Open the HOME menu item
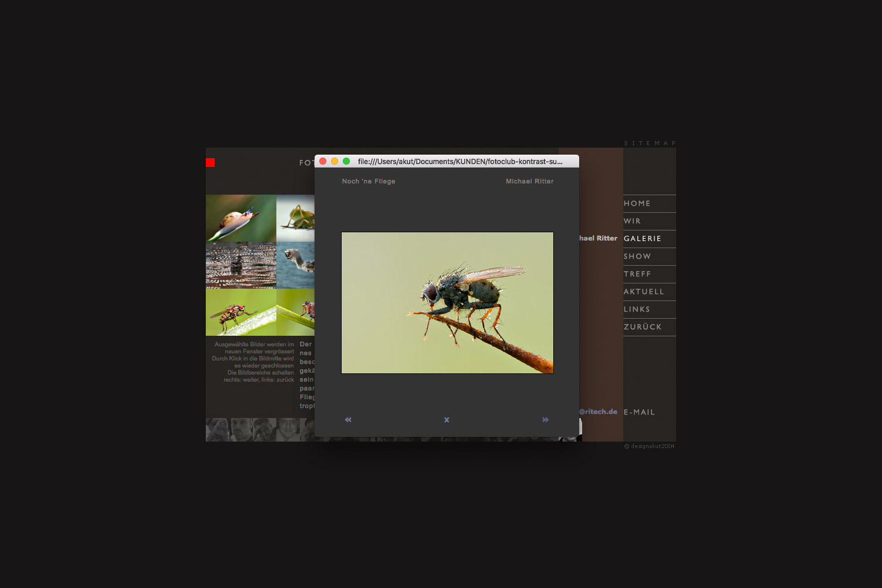 pos(637,203)
